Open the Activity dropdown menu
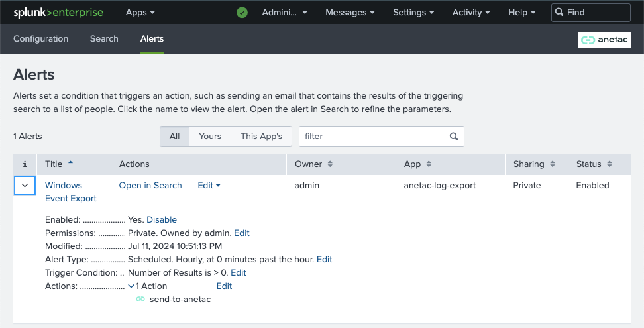This screenshot has width=644, height=328. tap(471, 13)
